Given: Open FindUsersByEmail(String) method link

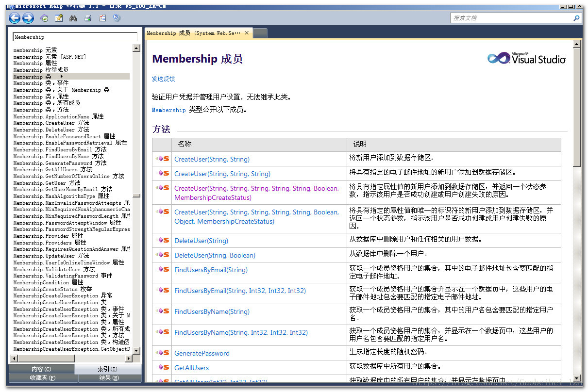Looking at the screenshot, I should (211, 270).
